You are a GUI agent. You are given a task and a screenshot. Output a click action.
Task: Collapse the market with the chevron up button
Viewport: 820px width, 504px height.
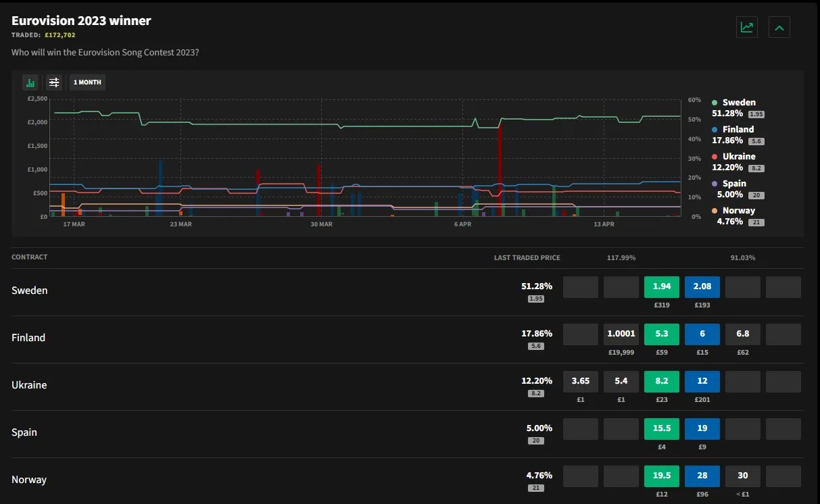pos(779,28)
